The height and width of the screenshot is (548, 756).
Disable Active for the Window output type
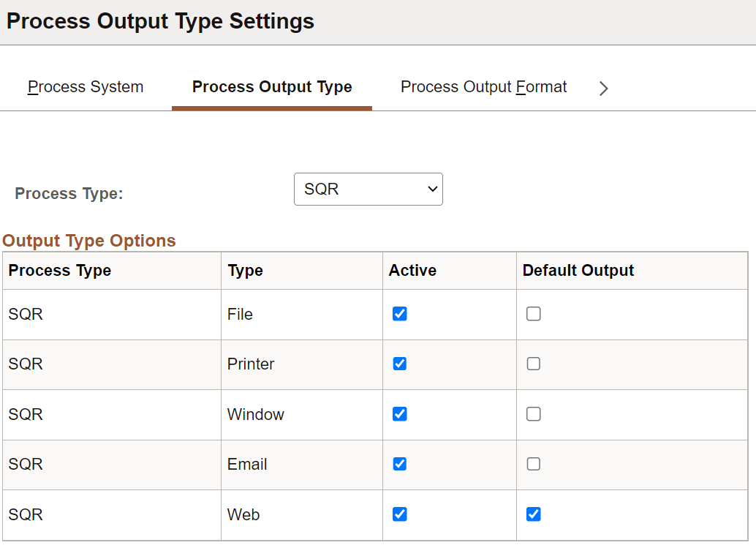(399, 413)
